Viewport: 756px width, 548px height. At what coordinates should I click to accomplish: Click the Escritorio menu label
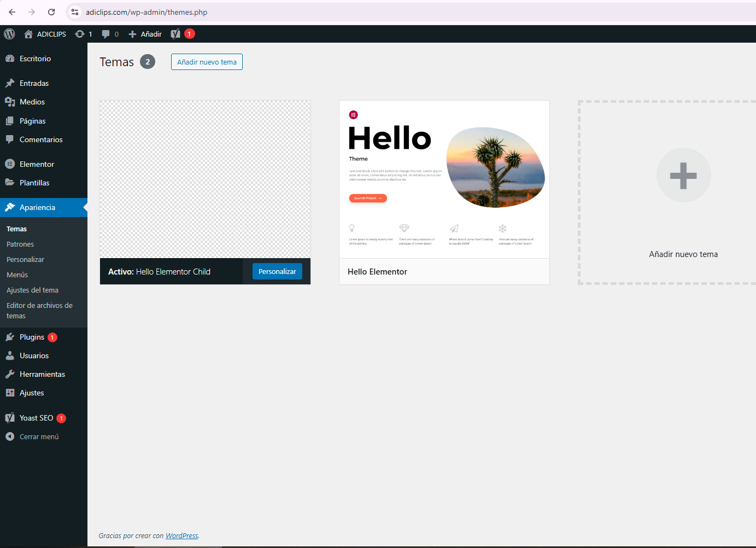pyautogui.click(x=35, y=59)
